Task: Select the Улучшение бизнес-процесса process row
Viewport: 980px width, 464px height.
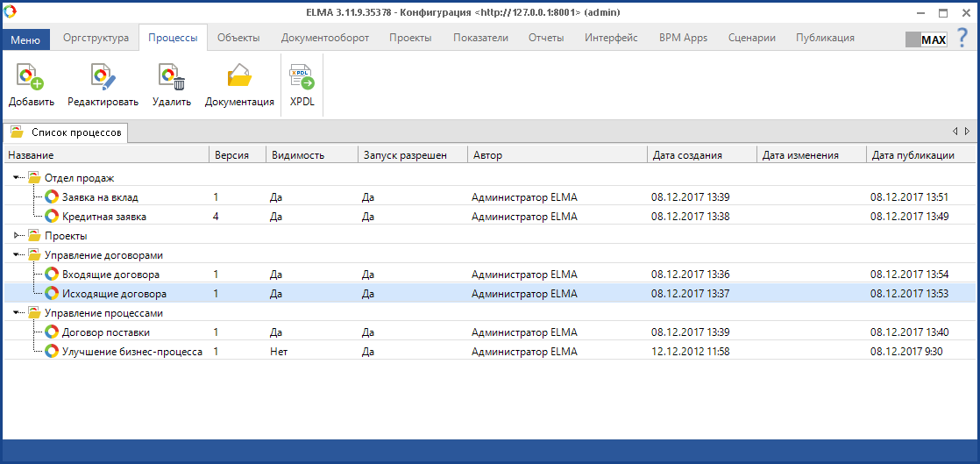Action: pos(131,352)
